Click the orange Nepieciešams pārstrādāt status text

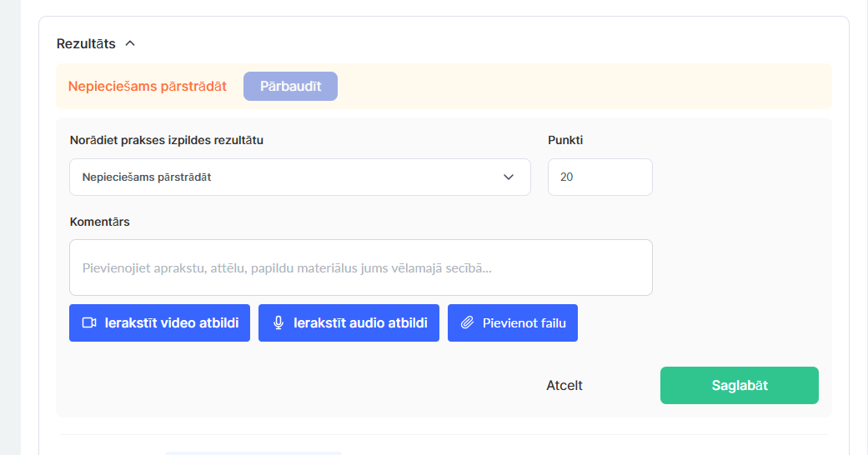click(148, 87)
